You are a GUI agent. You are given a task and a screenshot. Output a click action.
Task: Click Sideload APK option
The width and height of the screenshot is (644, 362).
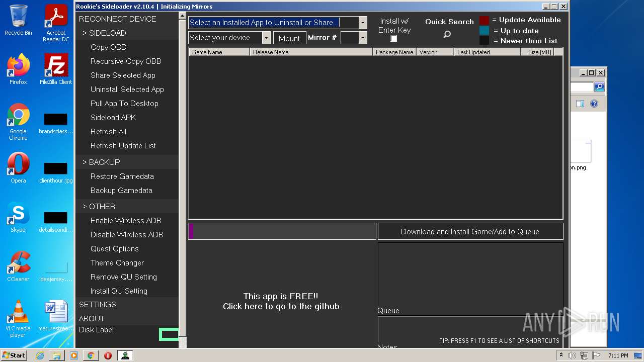[x=113, y=118]
